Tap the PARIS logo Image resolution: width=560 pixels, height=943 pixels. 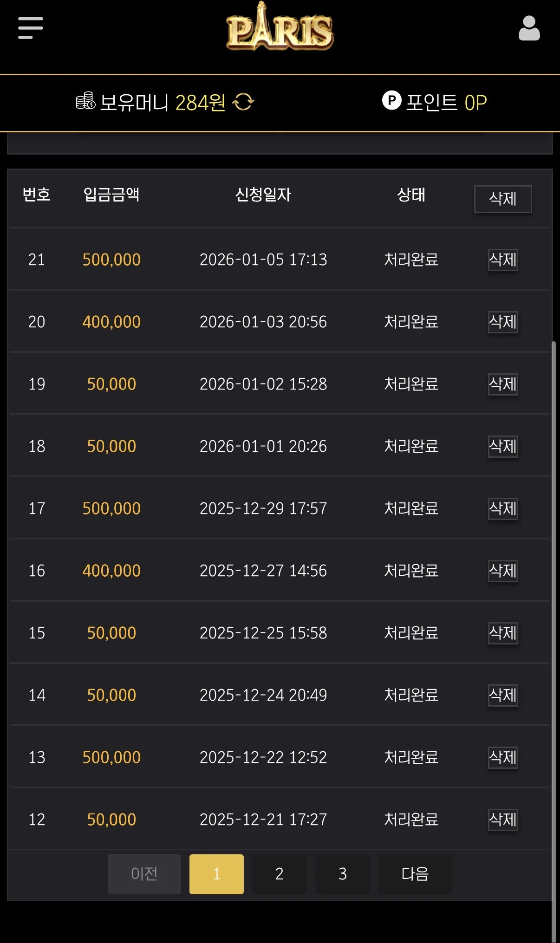coord(280,27)
